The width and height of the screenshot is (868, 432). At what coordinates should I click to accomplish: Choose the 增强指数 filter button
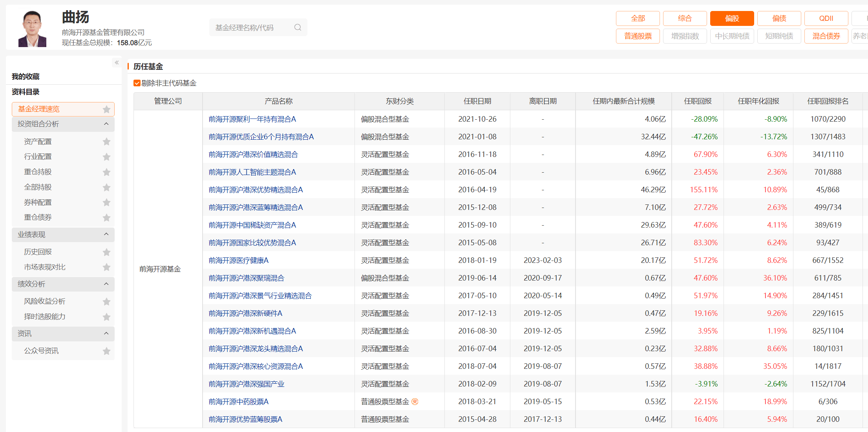(685, 36)
